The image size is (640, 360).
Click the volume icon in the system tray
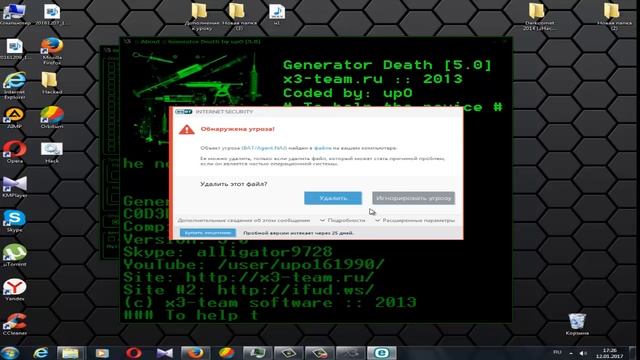click(x=583, y=353)
